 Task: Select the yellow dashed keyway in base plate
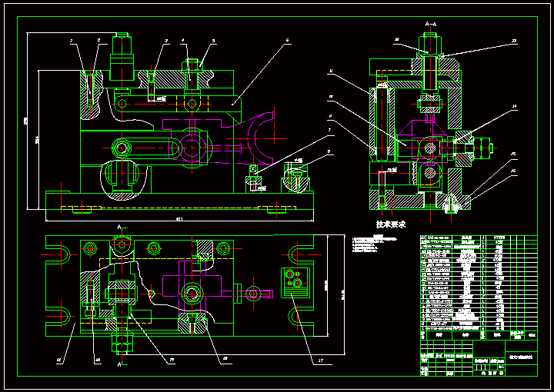[81, 208]
